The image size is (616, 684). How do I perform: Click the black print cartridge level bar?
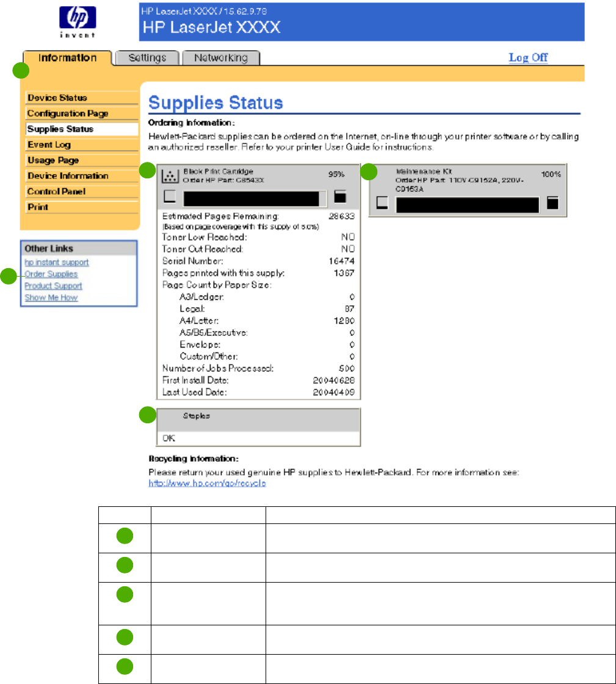pos(255,198)
